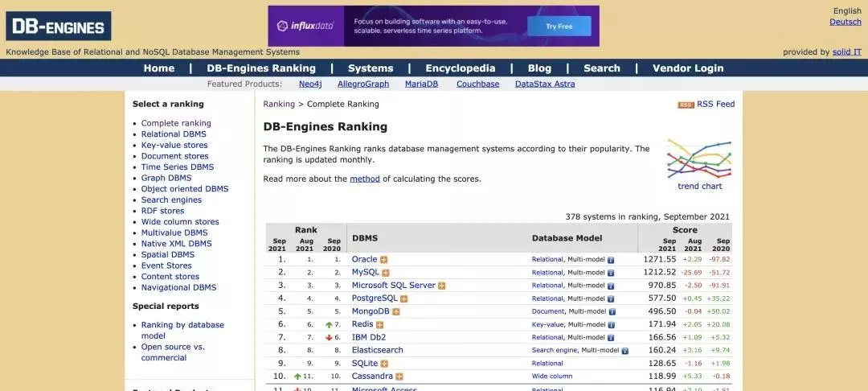Screen dimensions: 868x391
Task: Click the plus icon next to MySQL
Action: tap(386, 273)
